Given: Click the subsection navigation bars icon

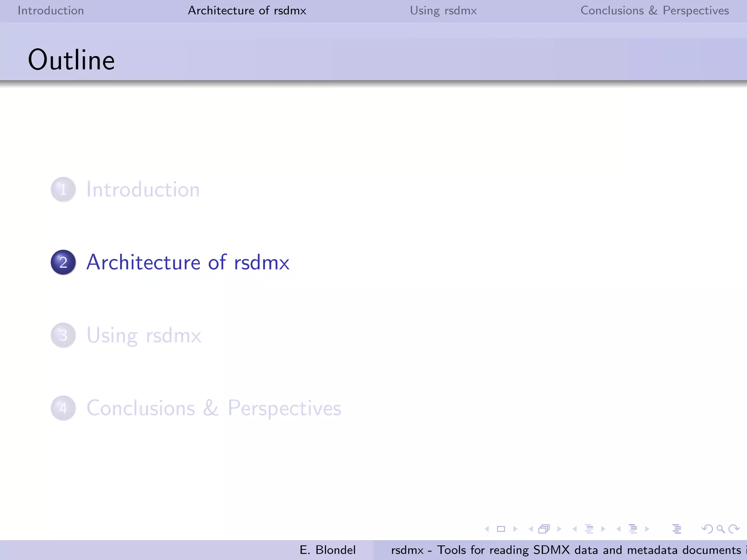Looking at the screenshot, I should coord(589,529).
